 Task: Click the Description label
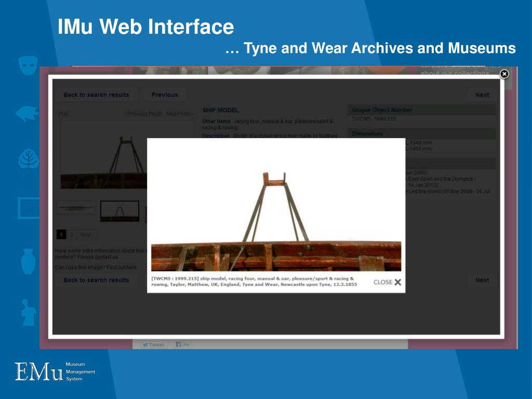click(x=216, y=136)
